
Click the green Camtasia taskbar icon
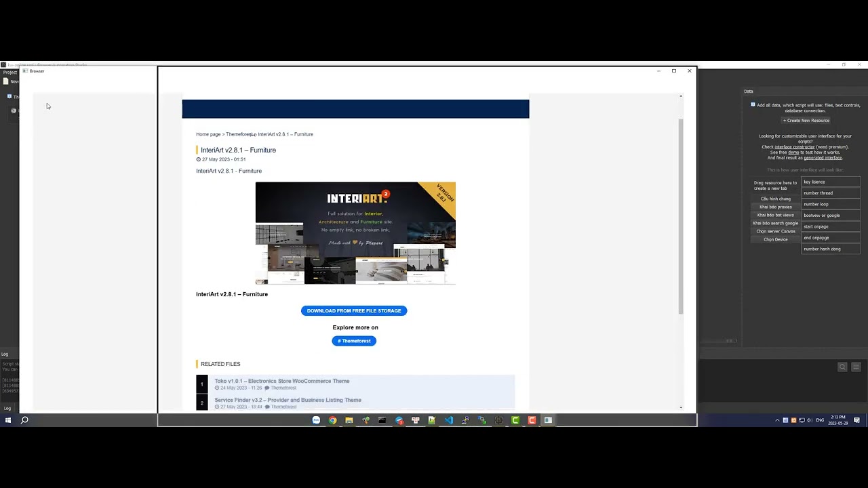tap(515, 420)
